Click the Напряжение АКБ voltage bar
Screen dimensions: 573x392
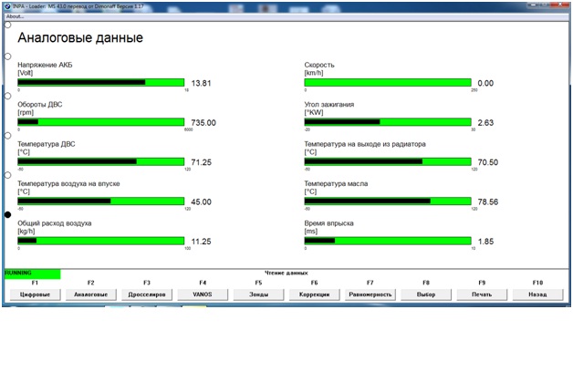[101, 82]
